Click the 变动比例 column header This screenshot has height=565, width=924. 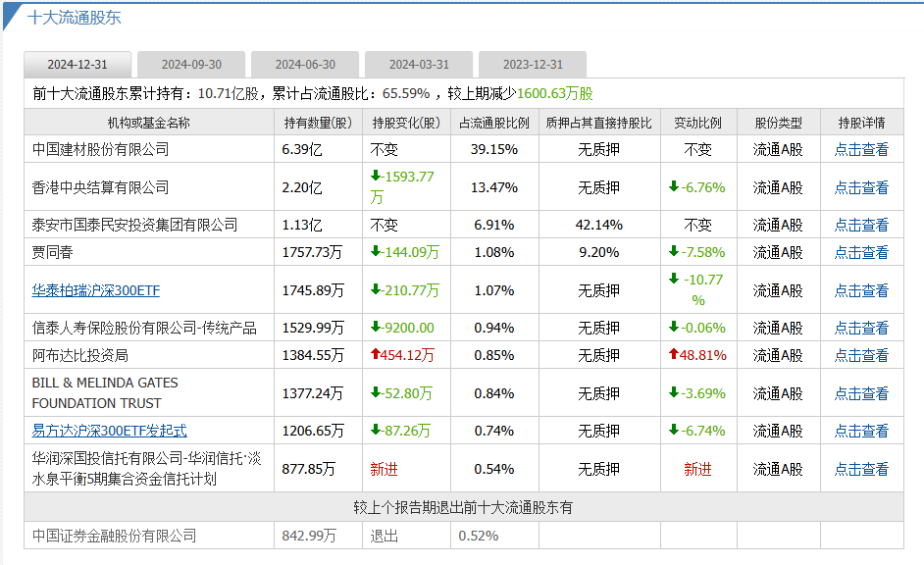pyautogui.click(x=698, y=123)
